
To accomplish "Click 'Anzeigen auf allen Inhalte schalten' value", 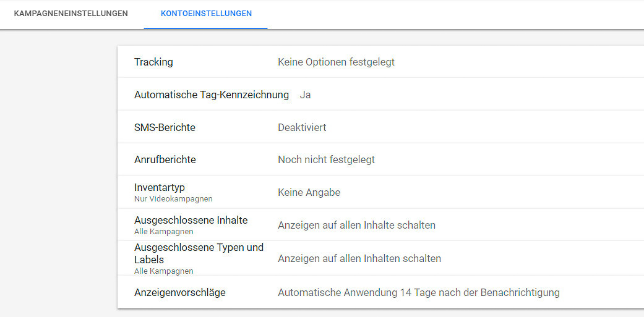I will (x=356, y=225).
